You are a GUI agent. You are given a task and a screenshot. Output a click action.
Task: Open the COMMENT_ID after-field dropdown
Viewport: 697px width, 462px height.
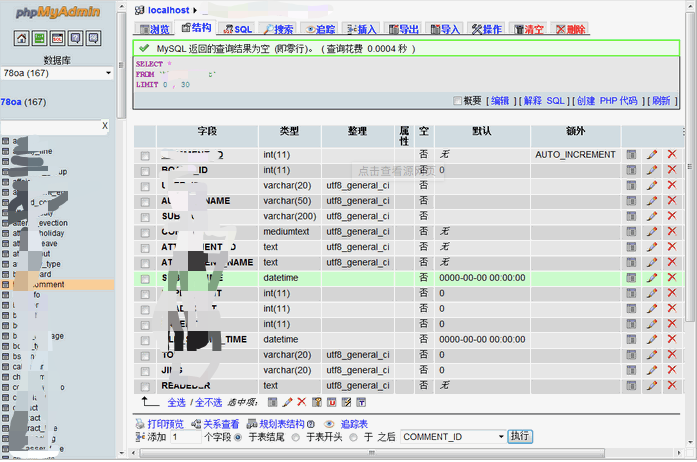pos(453,437)
